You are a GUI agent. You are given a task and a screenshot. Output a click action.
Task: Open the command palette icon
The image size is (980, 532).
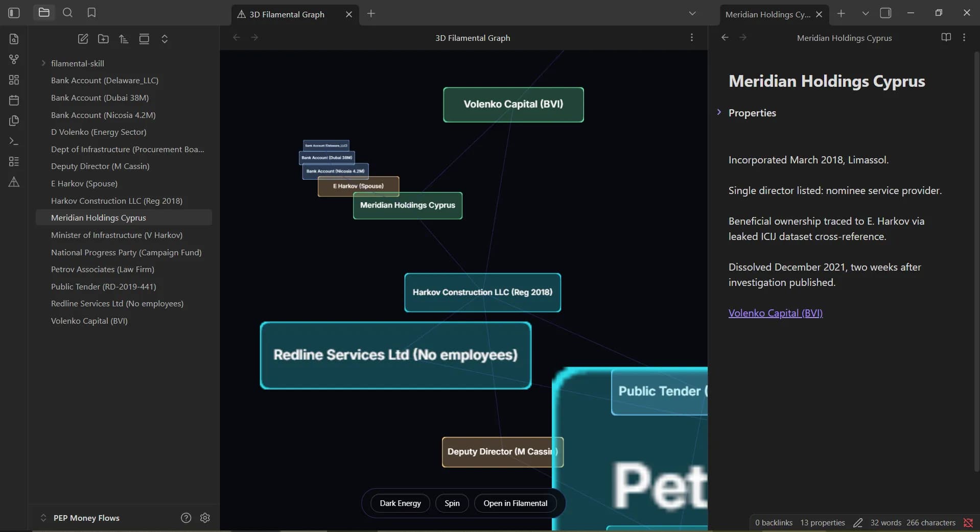[14, 141]
